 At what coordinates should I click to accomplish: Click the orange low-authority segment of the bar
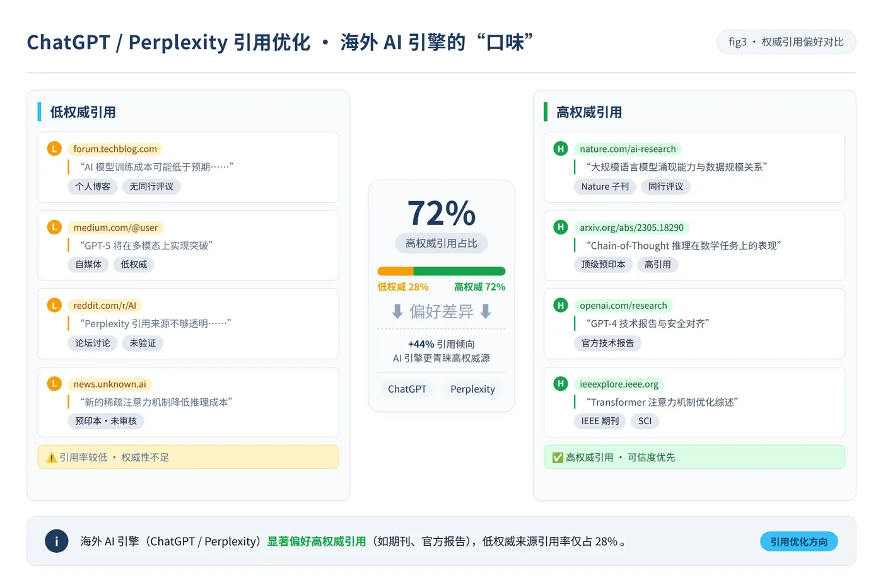tap(395, 271)
